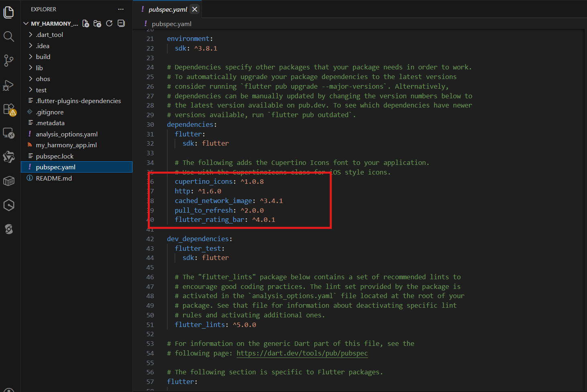Image resolution: width=587 pixels, height=392 pixels.
Task: Click the dependencies key on line 30
Action: (190, 124)
